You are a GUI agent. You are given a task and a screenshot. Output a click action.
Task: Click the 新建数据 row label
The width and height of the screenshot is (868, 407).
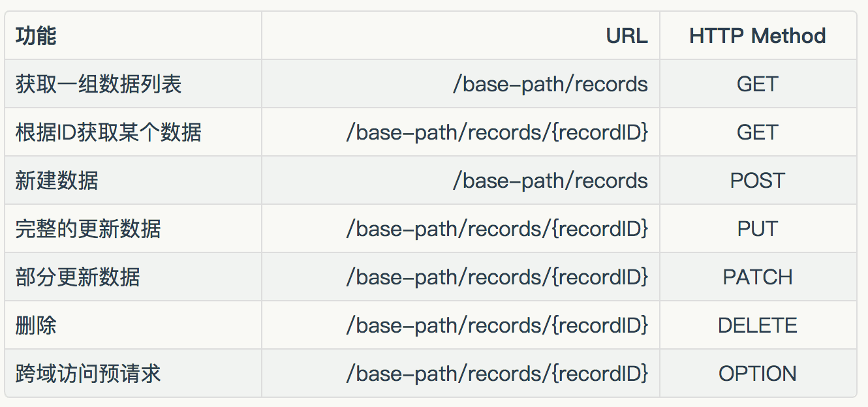pos(57,181)
